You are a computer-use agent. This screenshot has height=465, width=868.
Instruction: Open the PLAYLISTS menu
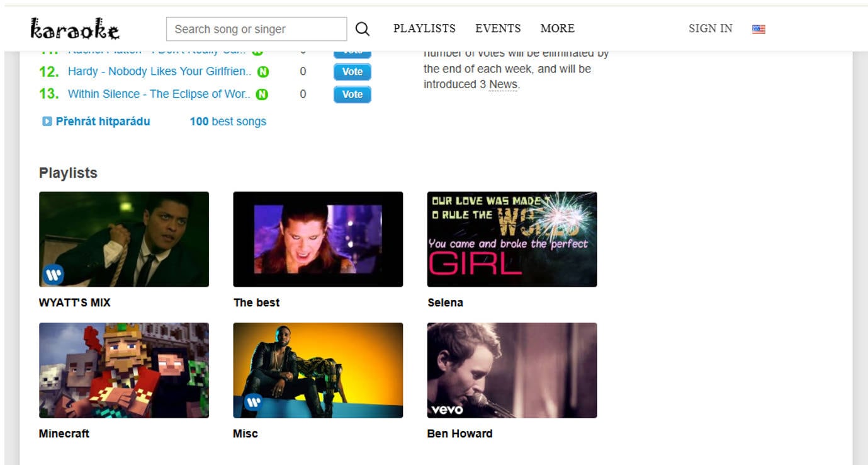click(x=424, y=28)
